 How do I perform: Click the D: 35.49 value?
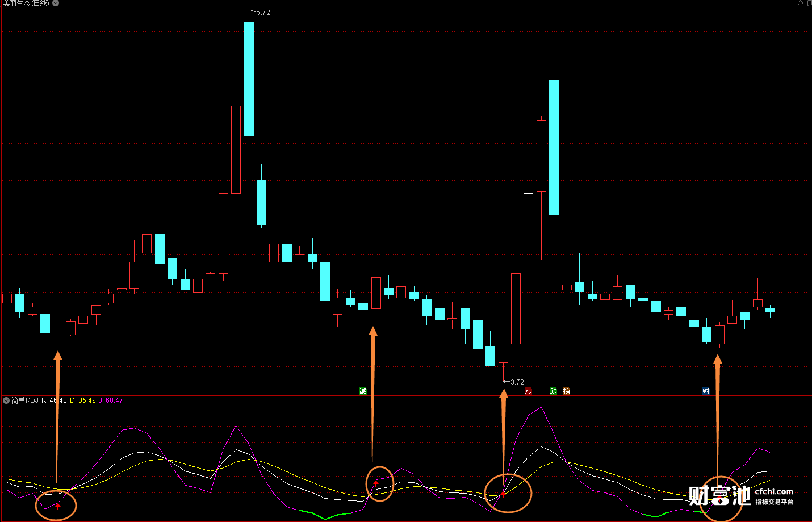[x=83, y=400]
